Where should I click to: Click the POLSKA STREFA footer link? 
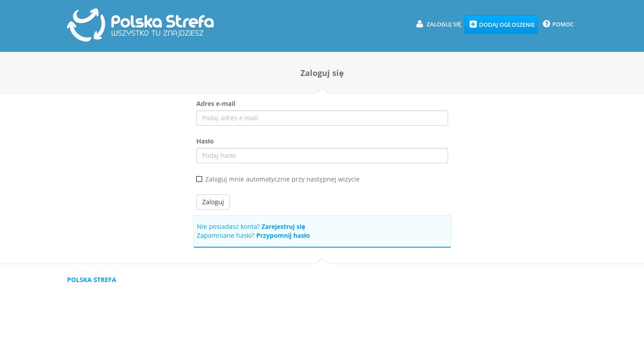(x=92, y=280)
